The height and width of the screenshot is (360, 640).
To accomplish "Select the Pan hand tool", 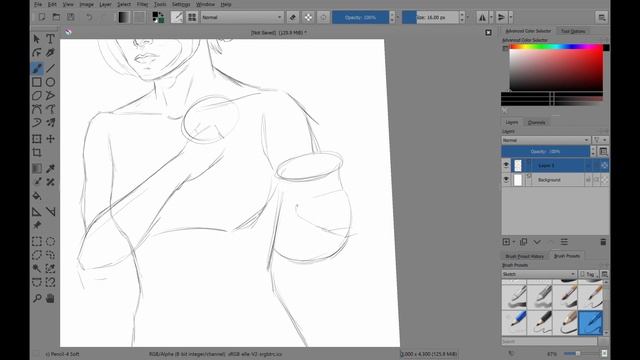I will [x=50, y=298].
